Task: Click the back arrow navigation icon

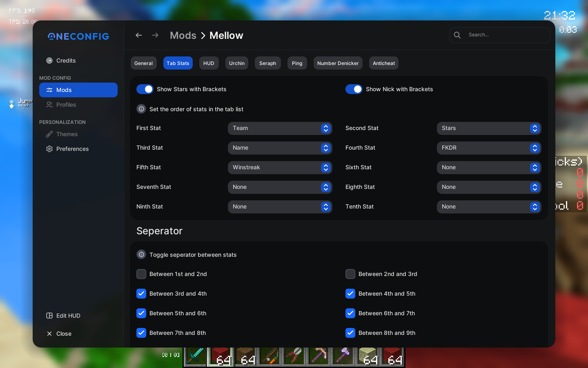Action: 139,35
